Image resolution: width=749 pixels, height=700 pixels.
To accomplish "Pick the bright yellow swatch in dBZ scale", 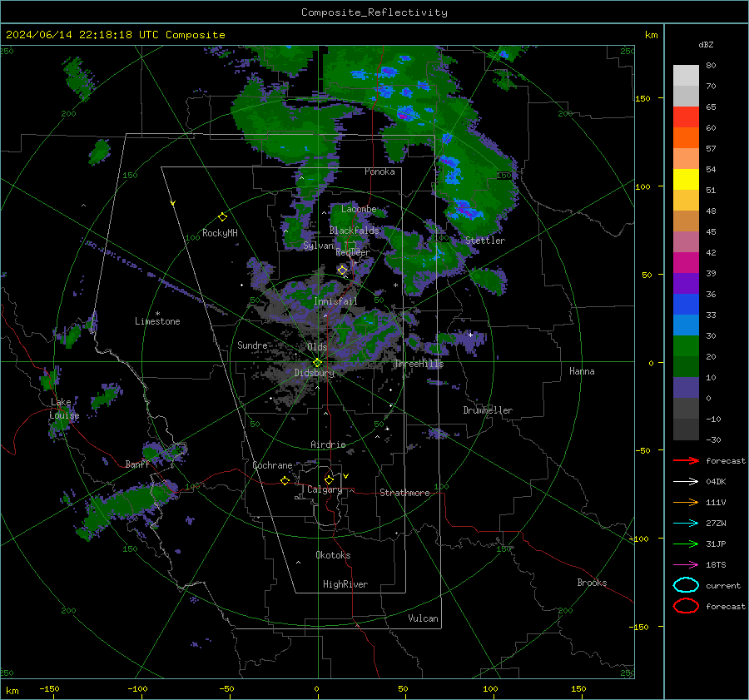I will (x=686, y=179).
